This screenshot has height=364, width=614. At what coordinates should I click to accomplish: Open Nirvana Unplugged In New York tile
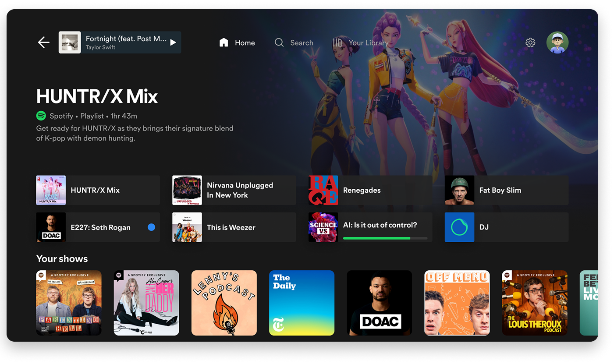point(234,191)
